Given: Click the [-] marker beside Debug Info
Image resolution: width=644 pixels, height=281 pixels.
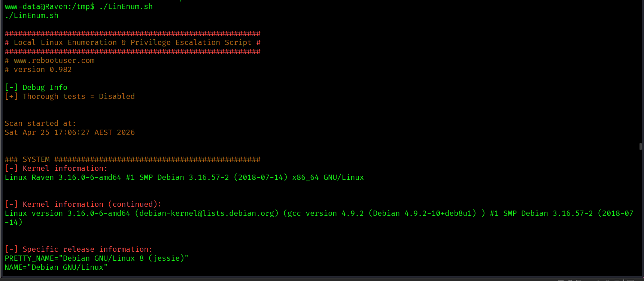Looking at the screenshot, I should click(11, 88).
